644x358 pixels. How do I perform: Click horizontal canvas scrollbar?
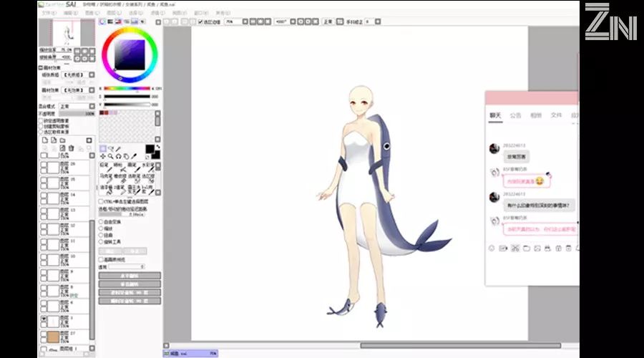click(460, 346)
